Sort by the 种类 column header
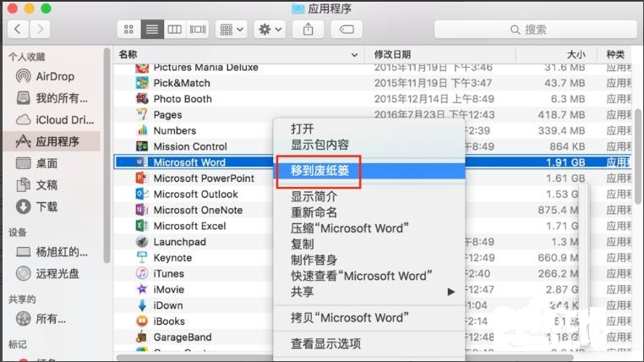 pyautogui.click(x=614, y=54)
